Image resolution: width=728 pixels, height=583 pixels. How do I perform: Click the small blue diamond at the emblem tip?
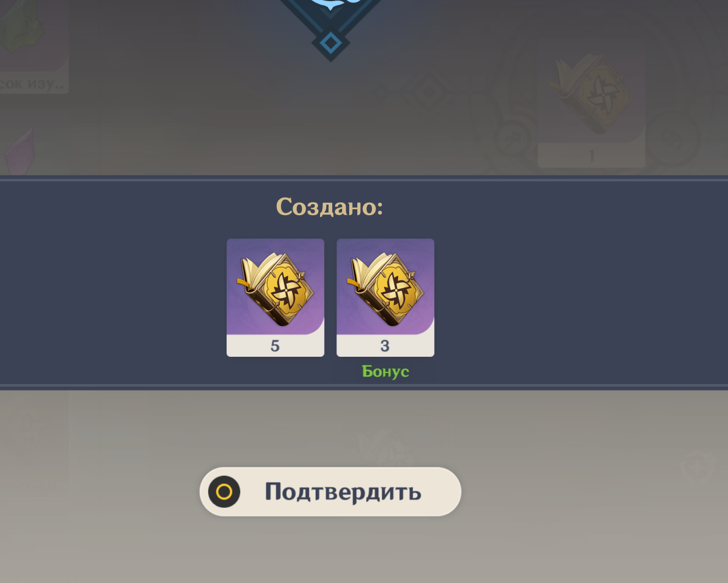(x=330, y=44)
